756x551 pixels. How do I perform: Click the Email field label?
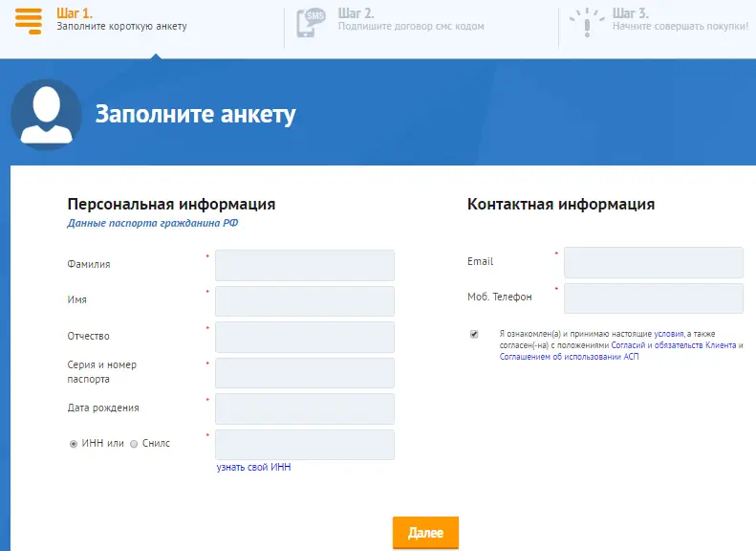(x=480, y=261)
